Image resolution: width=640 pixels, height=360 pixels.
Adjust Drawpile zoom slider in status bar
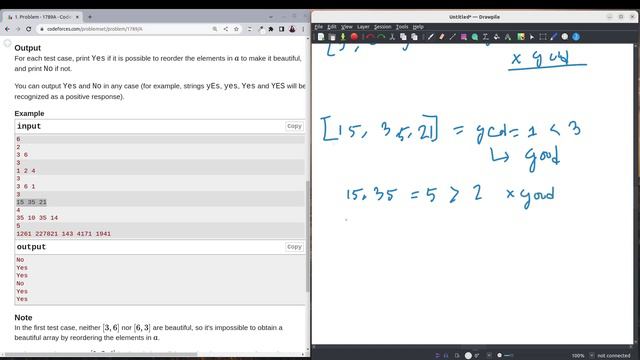505,356
